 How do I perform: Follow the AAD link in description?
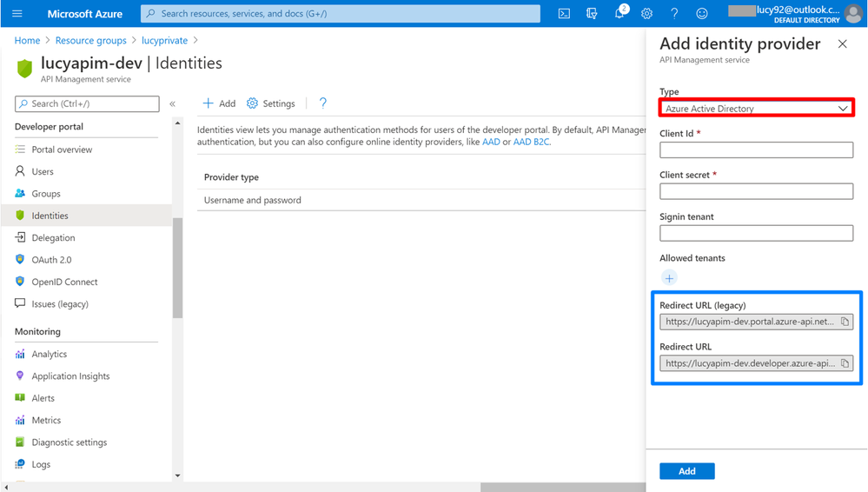pyautogui.click(x=491, y=142)
